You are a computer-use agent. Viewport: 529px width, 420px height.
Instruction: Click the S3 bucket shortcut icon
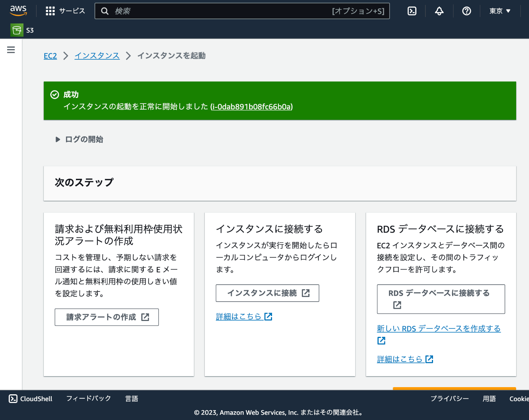(x=17, y=30)
